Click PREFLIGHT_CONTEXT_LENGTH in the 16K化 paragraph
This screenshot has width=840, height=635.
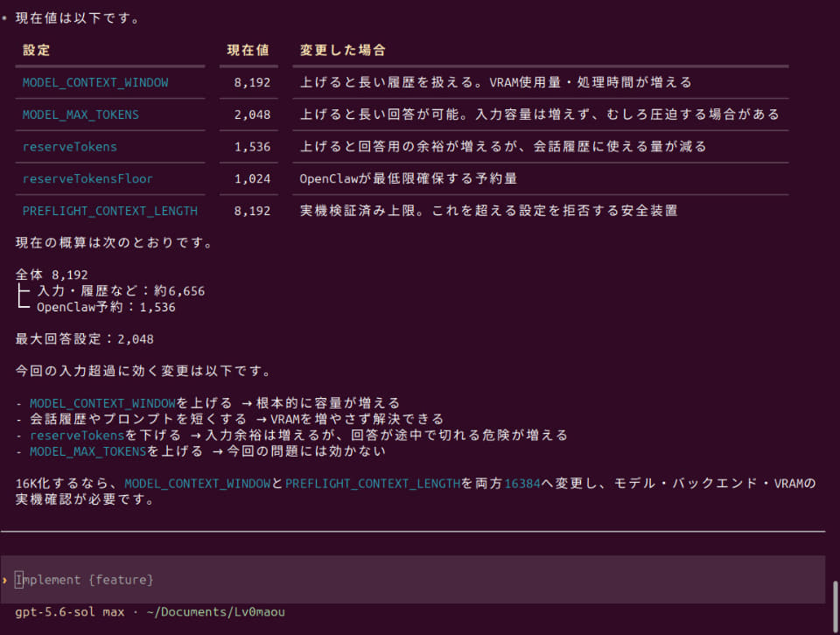(x=373, y=484)
